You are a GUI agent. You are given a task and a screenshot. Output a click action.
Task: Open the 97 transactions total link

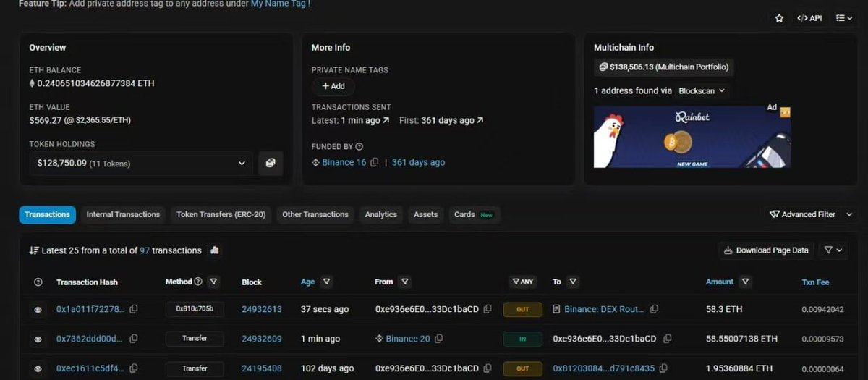[x=145, y=250]
